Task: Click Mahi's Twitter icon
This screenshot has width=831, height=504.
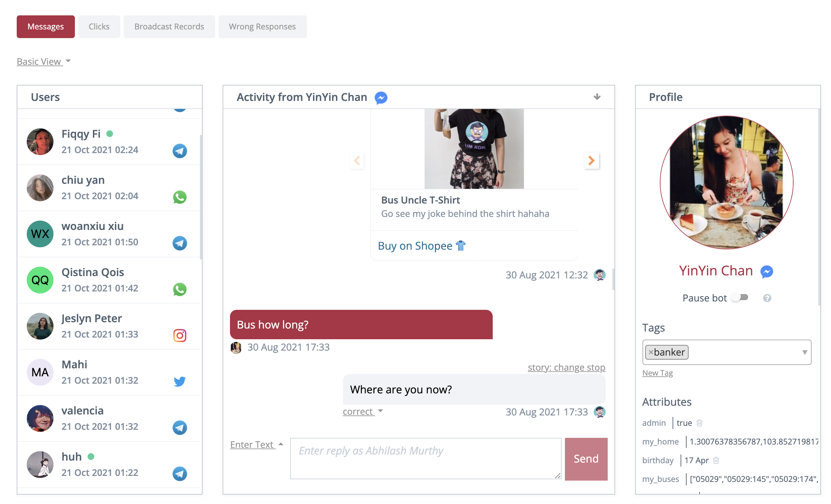Action: (180, 381)
